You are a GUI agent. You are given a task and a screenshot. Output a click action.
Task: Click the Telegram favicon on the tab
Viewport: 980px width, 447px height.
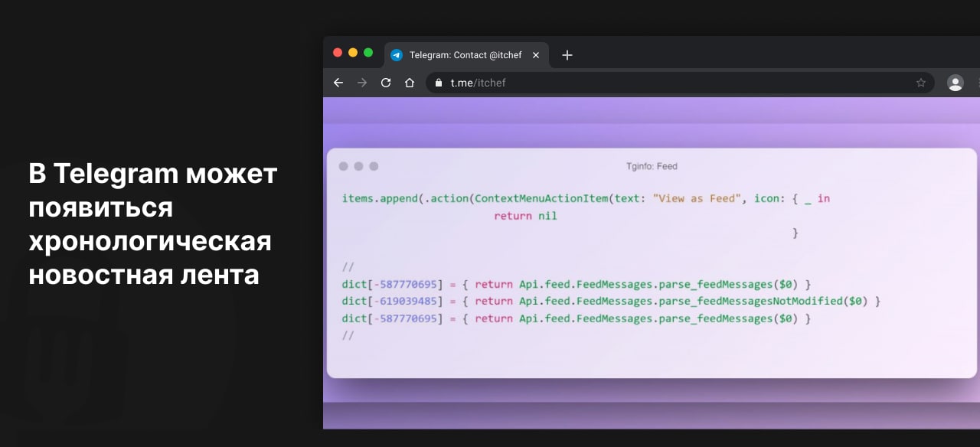(x=397, y=55)
